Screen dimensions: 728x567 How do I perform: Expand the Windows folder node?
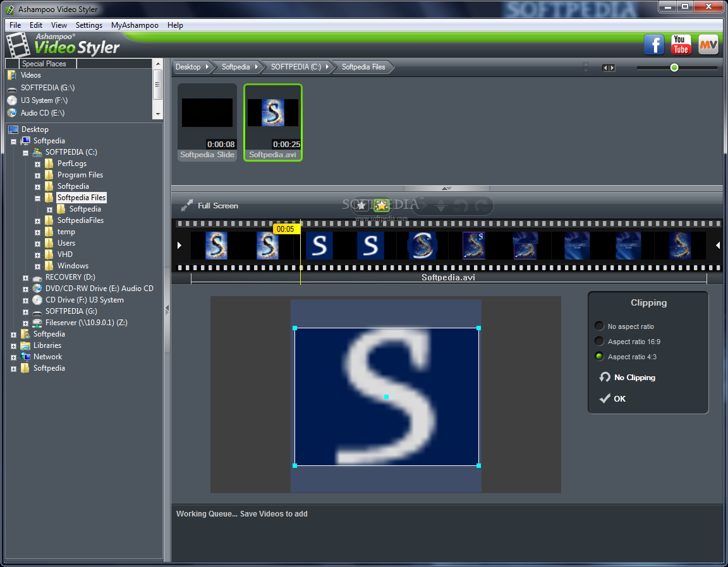38,266
